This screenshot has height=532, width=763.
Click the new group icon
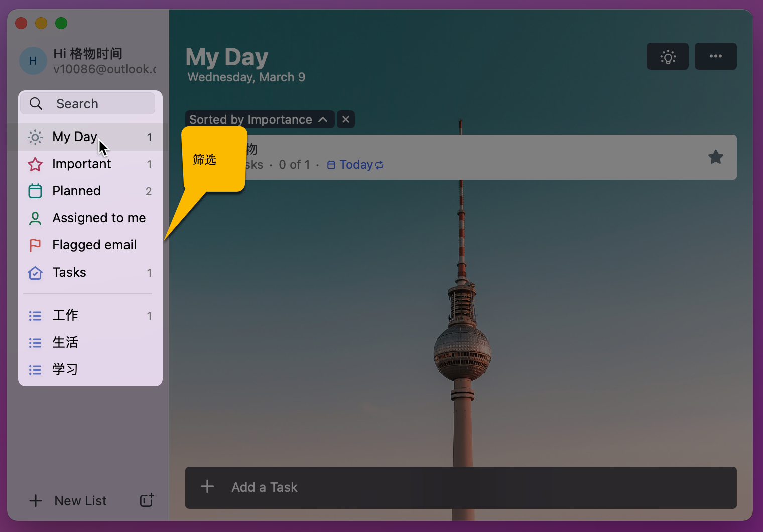point(147,500)
